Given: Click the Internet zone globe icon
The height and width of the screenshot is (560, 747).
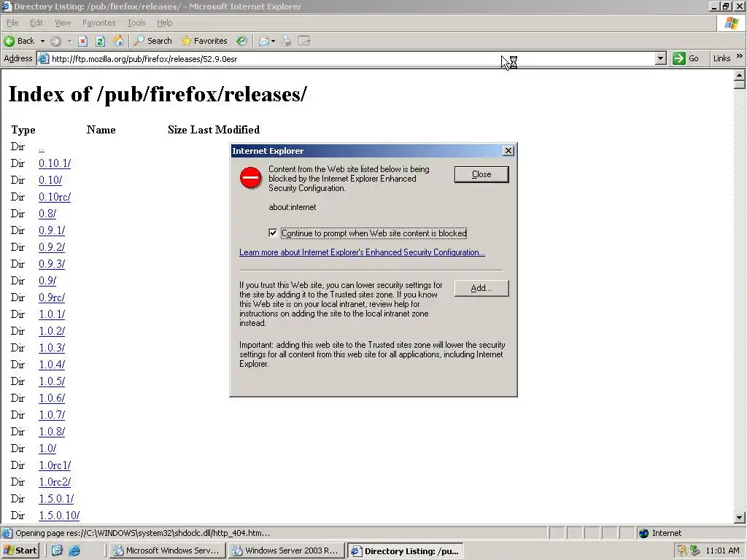Looking at the screenshot, I should pos(643,533).
